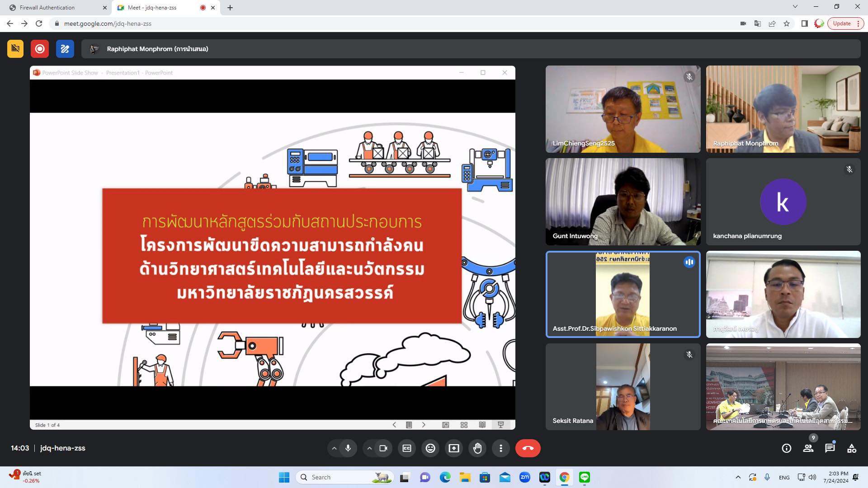Click the Chrome Update button
Screen dimensions: 868x488
pos(842,23)
